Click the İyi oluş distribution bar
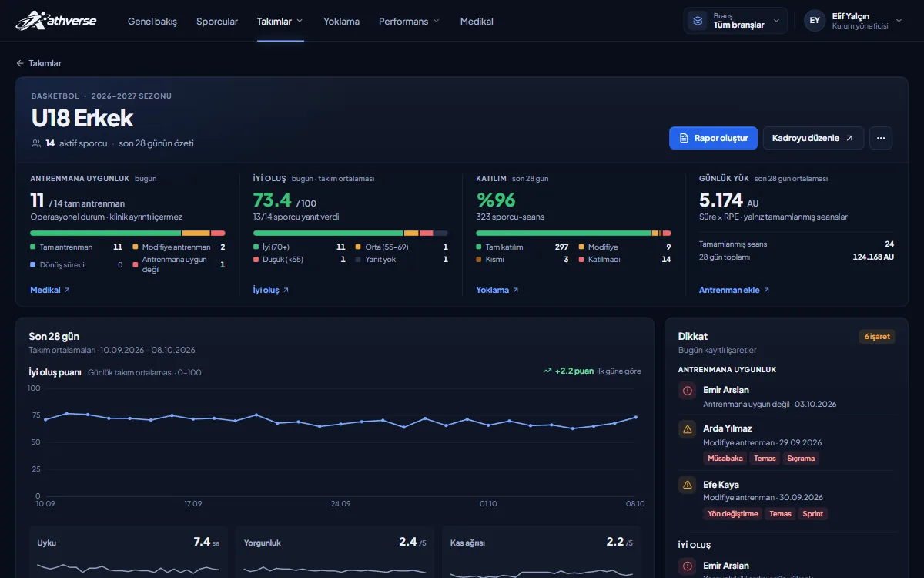Screen dimensions: 924x578 [x=350, y=233]
